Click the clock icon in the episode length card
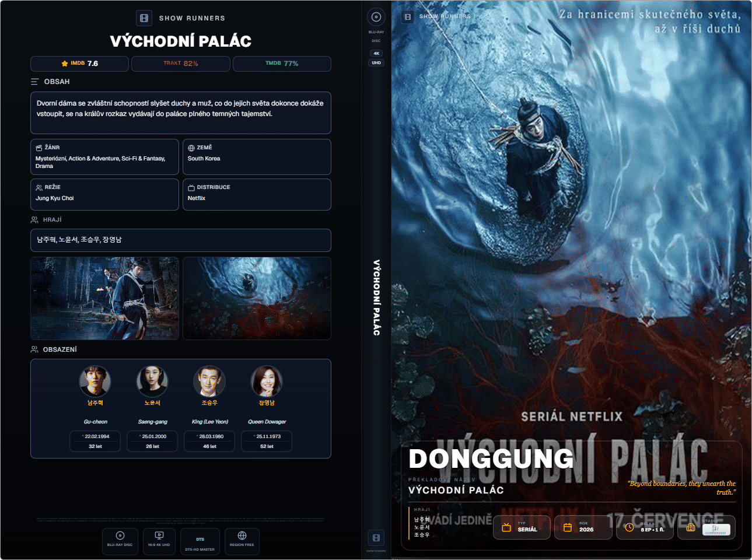 629,527
